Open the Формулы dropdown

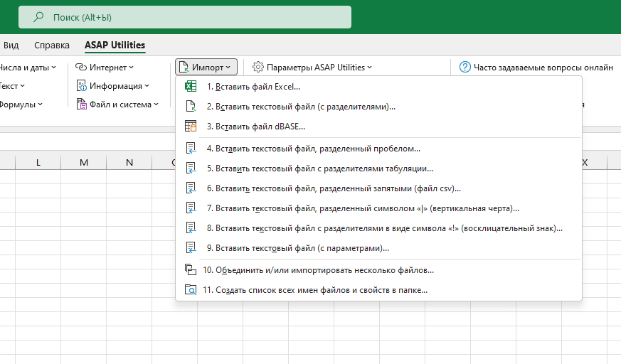[21, 104]
